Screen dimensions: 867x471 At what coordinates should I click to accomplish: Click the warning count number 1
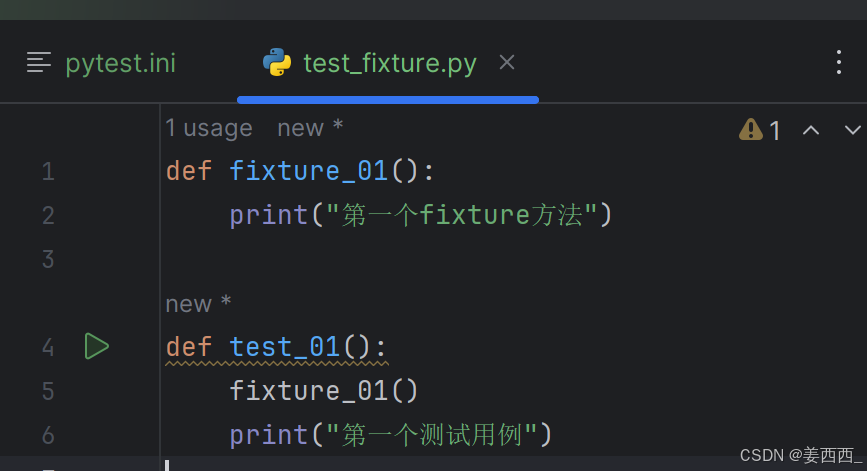click(x=775, y=131)
